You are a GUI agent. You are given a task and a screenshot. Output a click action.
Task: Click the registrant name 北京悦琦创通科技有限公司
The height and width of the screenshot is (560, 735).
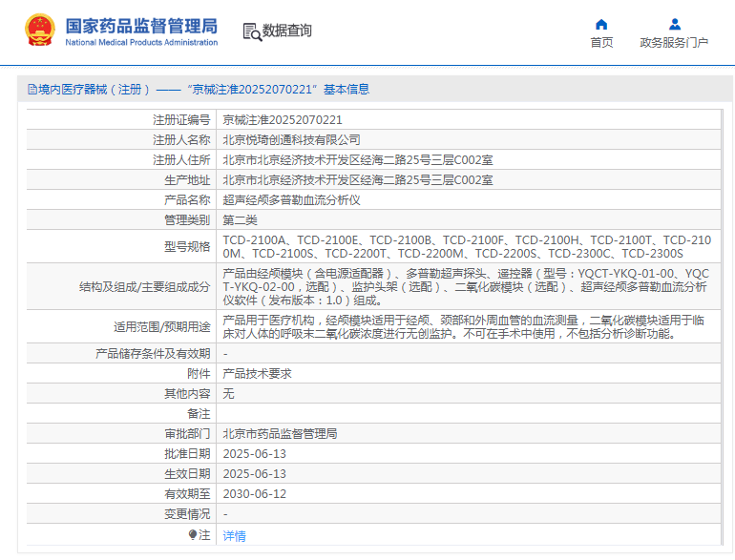tap(291, 139)
